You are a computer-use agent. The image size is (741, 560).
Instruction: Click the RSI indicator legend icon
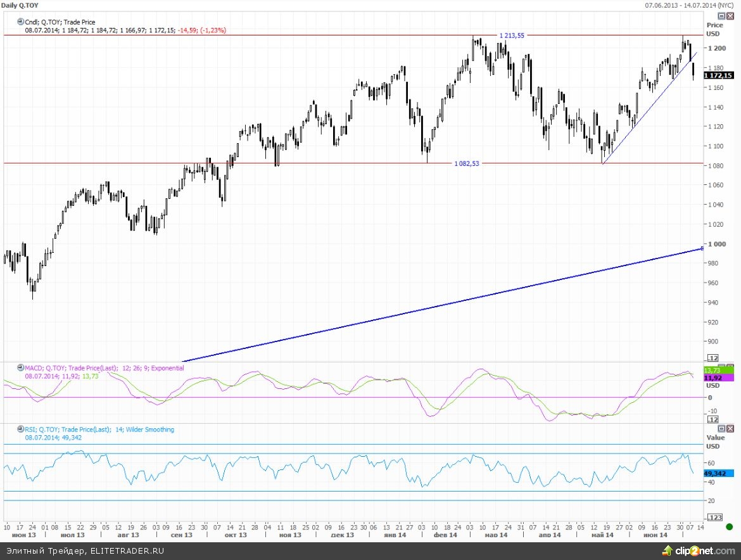[20, 429]
